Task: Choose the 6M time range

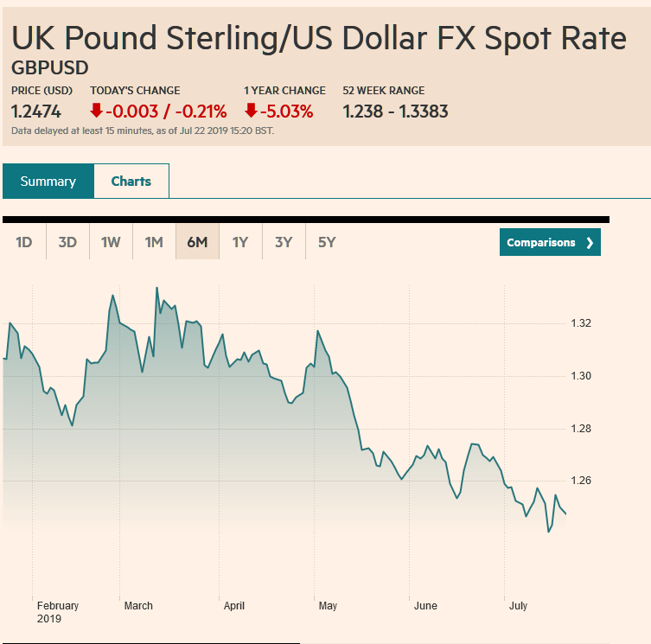Action: click(197, 243)
